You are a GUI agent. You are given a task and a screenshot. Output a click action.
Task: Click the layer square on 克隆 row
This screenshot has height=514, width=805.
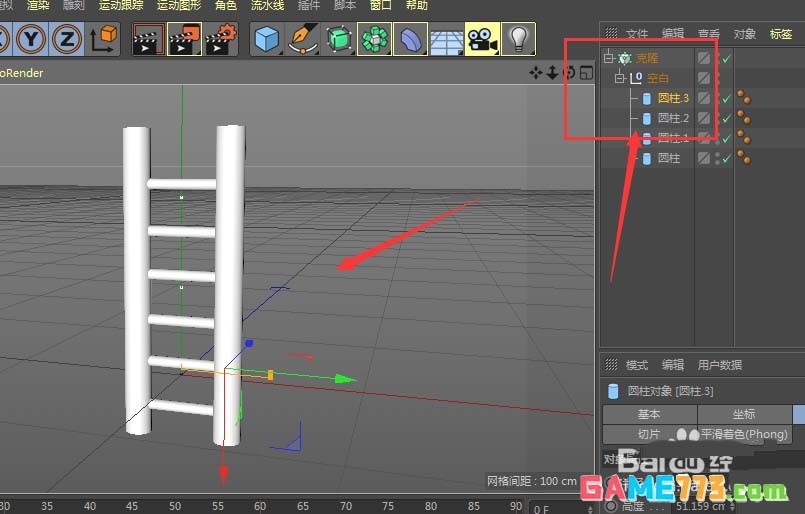(x=704, y=58)
